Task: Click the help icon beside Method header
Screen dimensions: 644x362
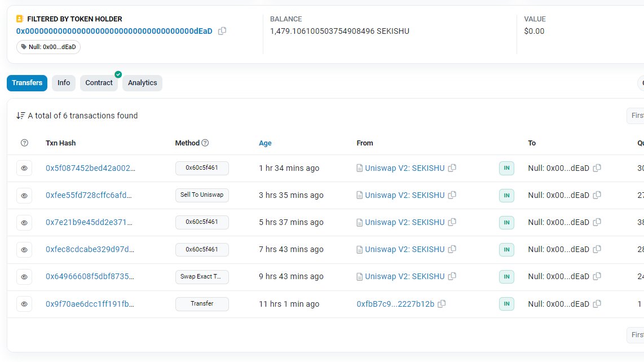Action: (x=205, y=143)
